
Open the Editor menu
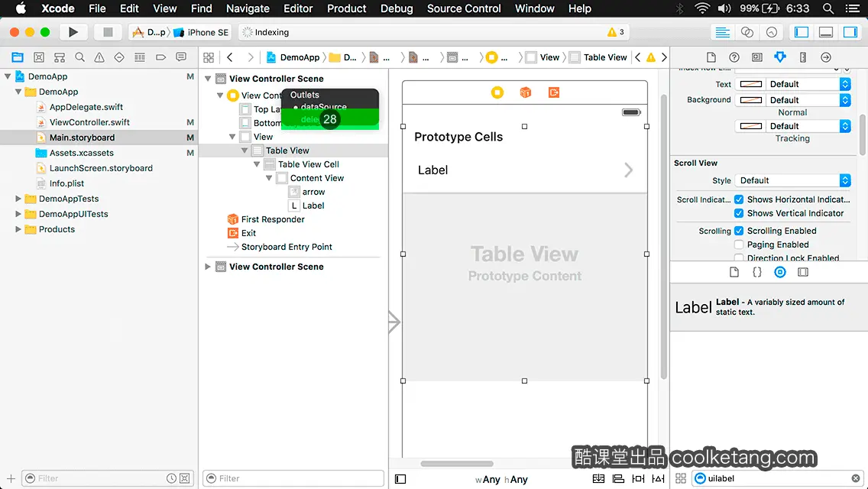[298, 8]
